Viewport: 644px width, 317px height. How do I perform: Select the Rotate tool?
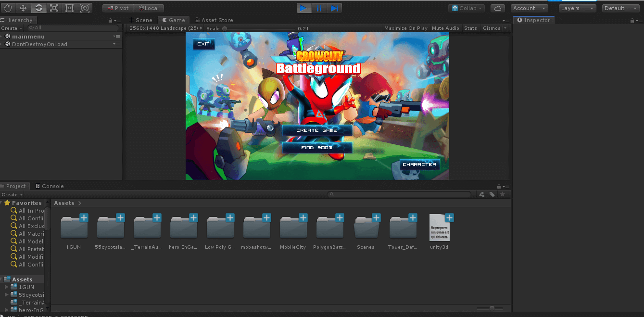tap(38, 8)
